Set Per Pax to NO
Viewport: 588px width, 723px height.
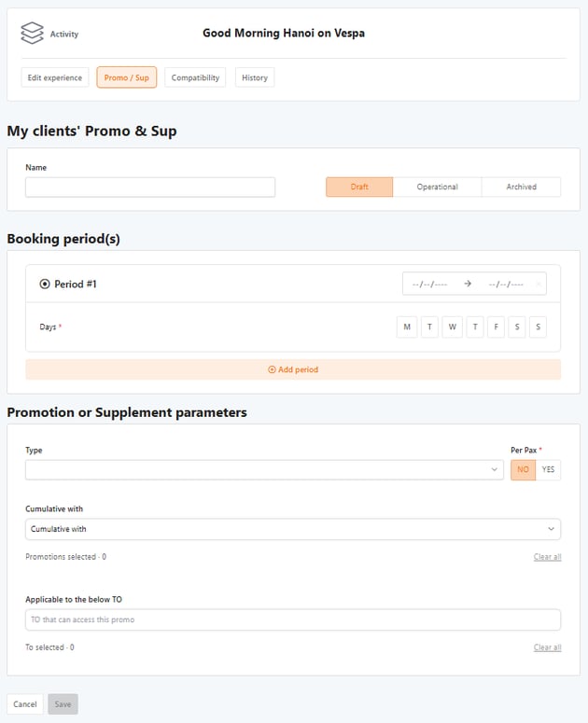coord(523,469)
